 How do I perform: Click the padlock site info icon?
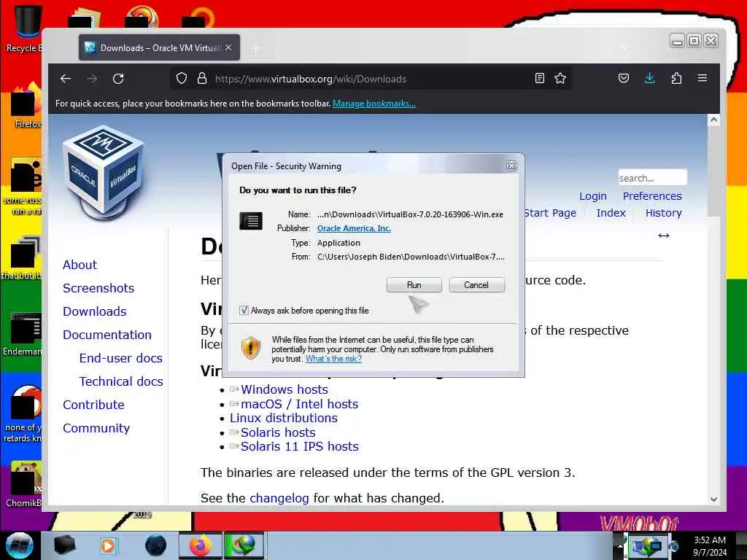(202, 79)
